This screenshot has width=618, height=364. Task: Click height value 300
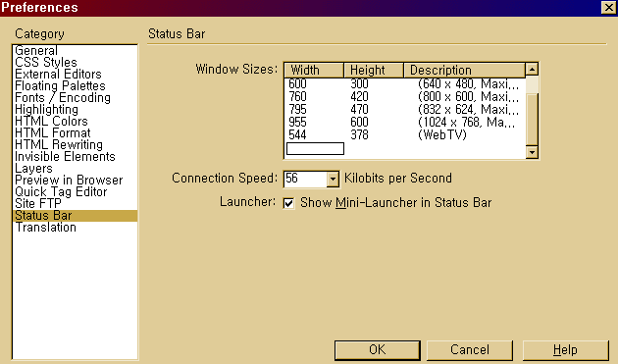[x=359, y=84]
